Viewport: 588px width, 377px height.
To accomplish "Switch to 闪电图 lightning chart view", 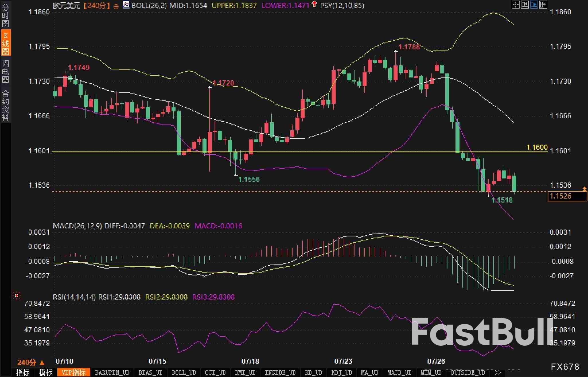I will [x=5, y=71].
